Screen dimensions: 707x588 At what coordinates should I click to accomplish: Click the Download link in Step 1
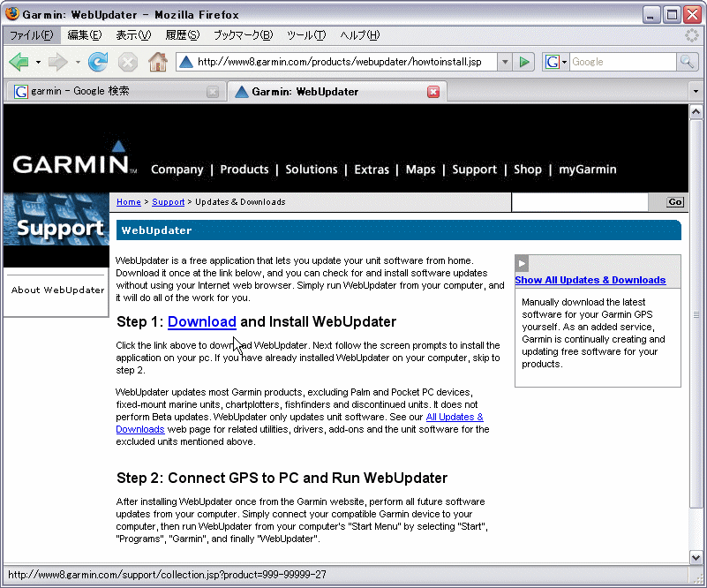tap(201, 321)
